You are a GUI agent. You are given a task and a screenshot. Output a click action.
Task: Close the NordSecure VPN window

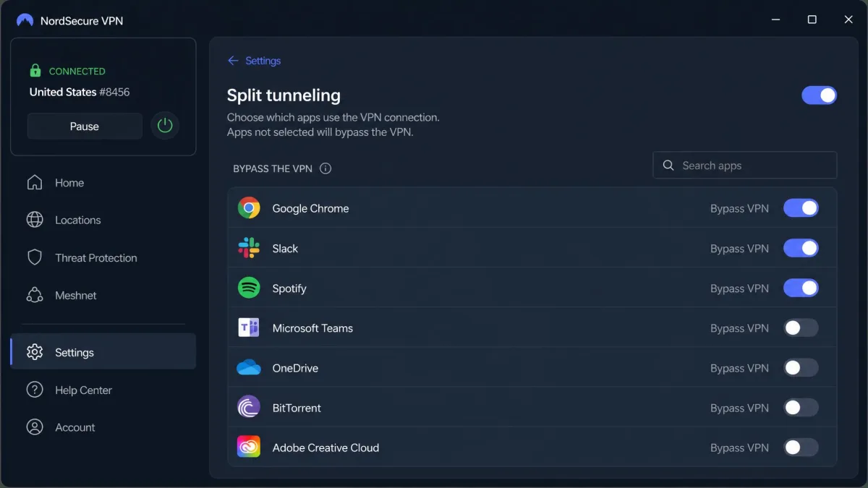tap(848, 20)
